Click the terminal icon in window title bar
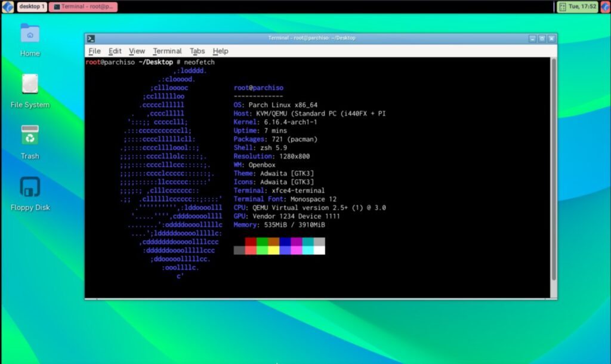 point(91,38)
